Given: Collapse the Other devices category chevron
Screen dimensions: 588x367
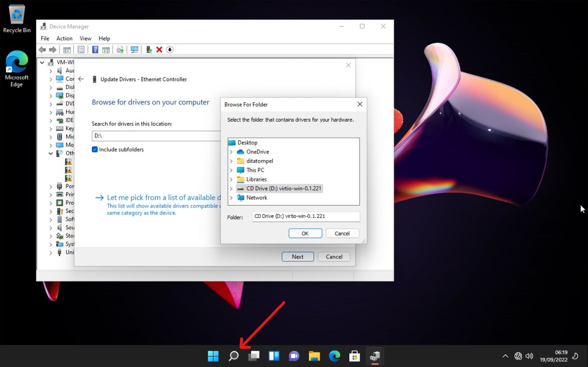Looking at the screenshot, I should [x=51, y=153].
